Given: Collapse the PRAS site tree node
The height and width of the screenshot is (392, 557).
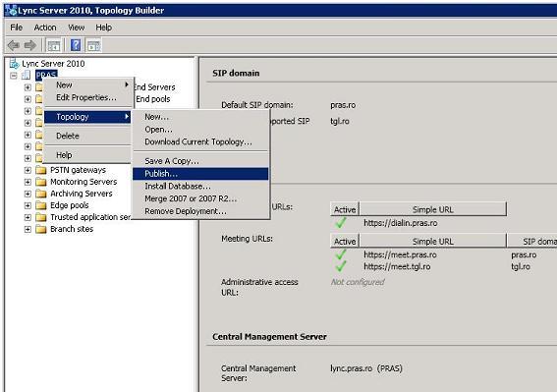Looking at the screenshot, I should coord(14,76).
